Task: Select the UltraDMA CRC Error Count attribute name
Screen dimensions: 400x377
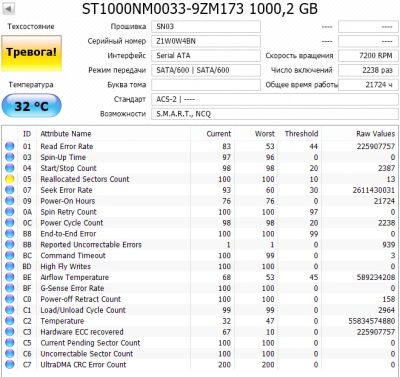Action: click(83, 365)
